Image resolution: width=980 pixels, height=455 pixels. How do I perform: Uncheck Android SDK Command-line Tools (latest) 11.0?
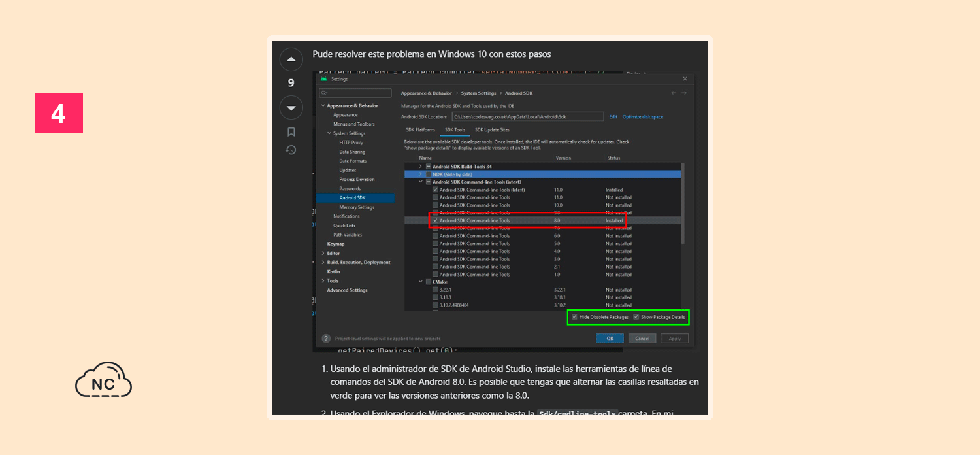[436, 190]
